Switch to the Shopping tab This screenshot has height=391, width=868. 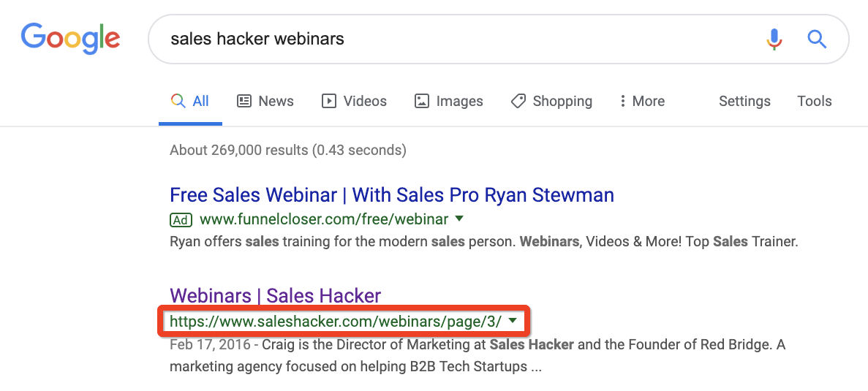point(551,102)
